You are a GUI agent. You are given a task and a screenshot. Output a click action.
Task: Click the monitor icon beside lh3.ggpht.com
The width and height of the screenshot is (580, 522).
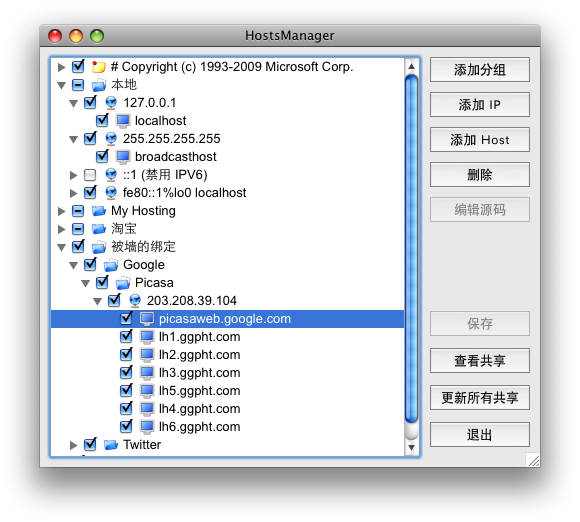click(147, 373)
